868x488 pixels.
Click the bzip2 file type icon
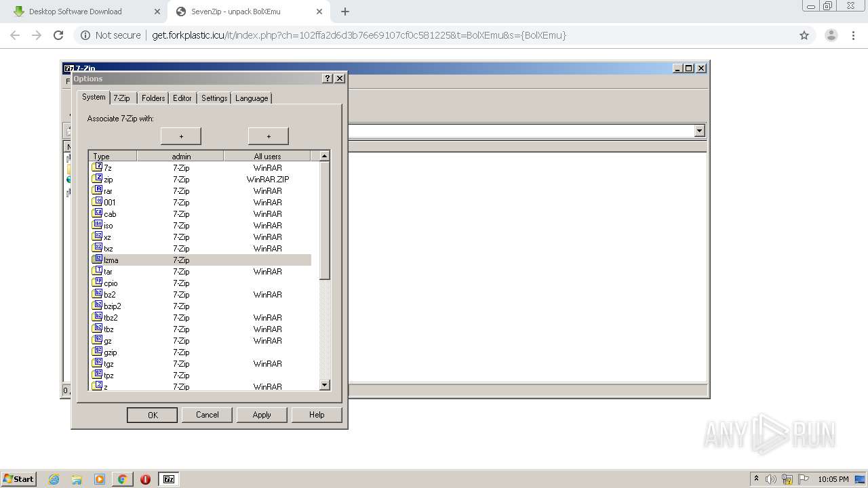(x=97, y=306)
